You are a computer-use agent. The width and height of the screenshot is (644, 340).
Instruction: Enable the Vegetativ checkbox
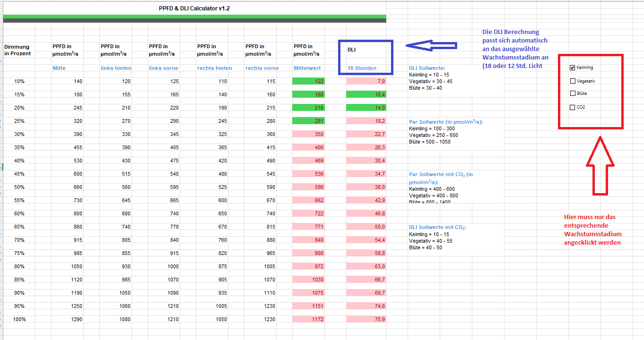click(x=573, y=81)
